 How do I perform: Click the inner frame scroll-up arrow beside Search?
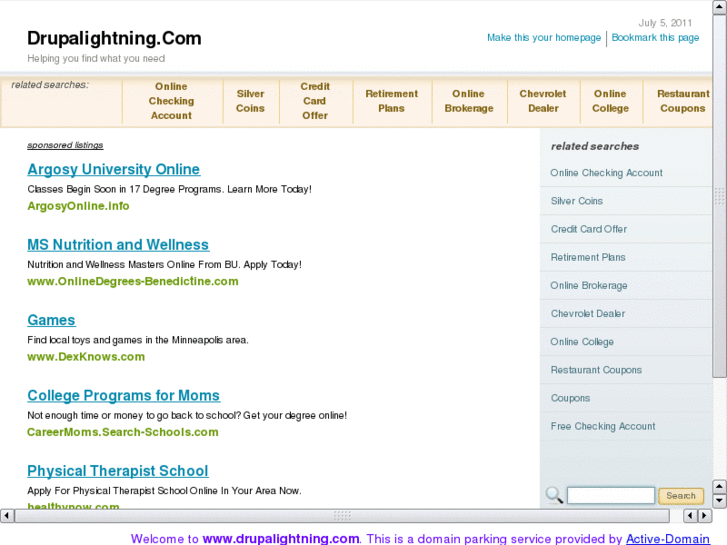(x=719, y=487)
